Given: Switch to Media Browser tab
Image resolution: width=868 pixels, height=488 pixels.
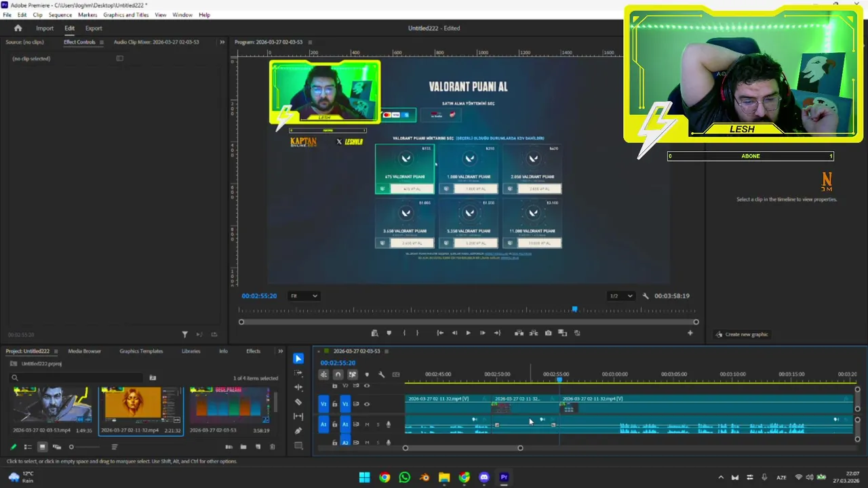Looking at the screenshot, I should pyautogui.click(x=84, y=351).
